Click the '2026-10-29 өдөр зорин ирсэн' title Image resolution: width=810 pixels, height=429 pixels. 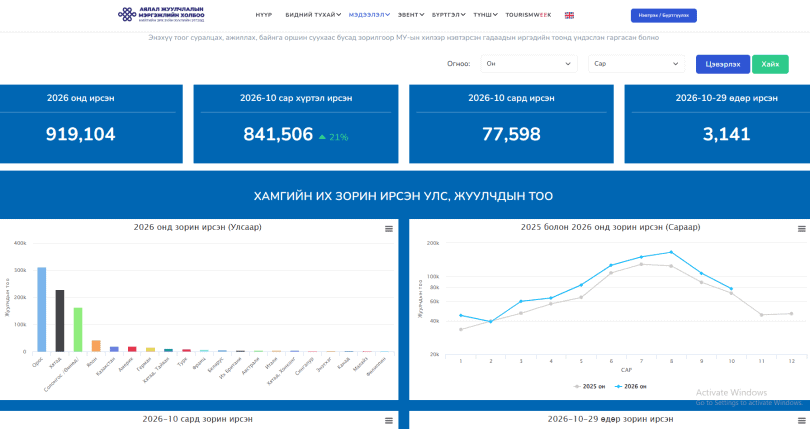click(610, 419)
